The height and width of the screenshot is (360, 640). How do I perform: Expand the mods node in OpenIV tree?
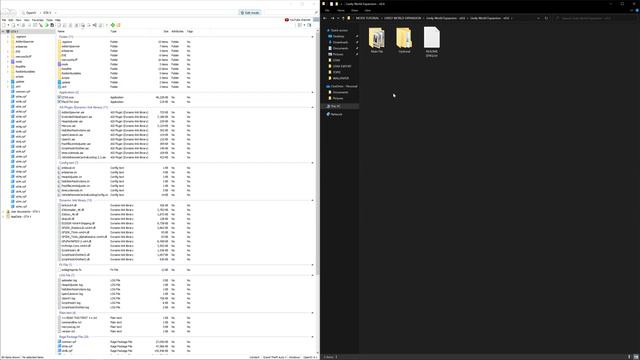click(8, 62)
